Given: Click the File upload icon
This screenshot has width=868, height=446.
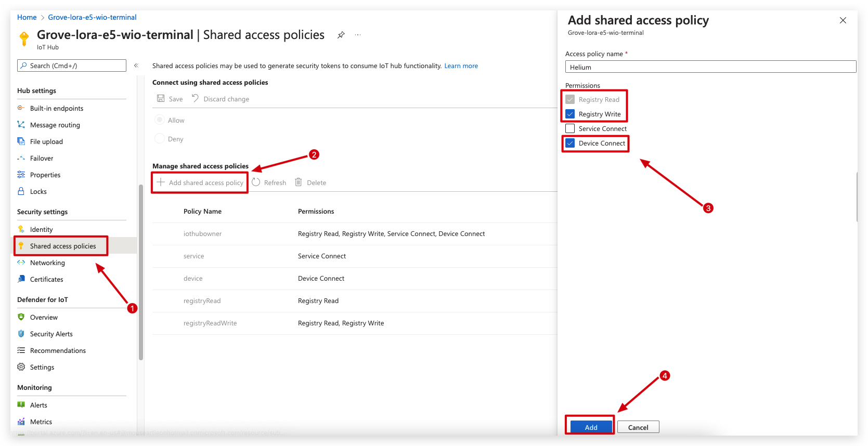Looking at the screenshot, I should coord(21,141).
